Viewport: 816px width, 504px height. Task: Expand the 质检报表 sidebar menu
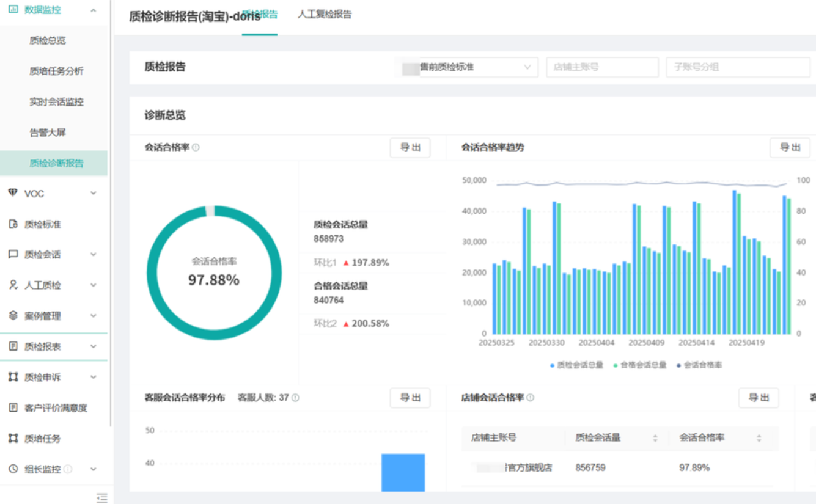(93, 346)
